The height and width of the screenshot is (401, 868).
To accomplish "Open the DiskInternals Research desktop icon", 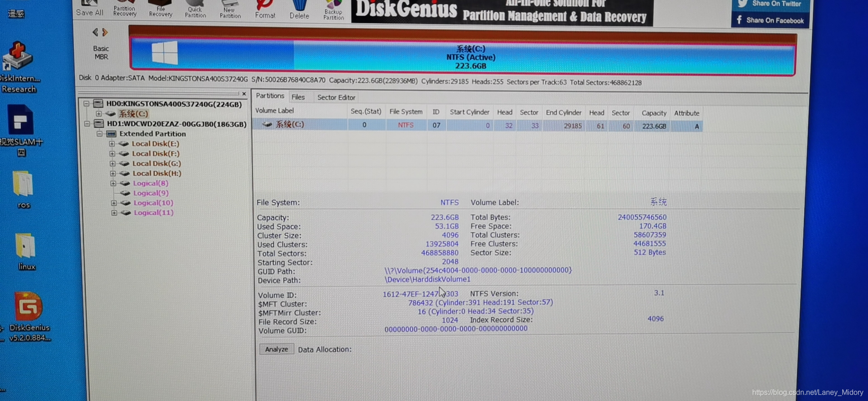I will [19, 67].
